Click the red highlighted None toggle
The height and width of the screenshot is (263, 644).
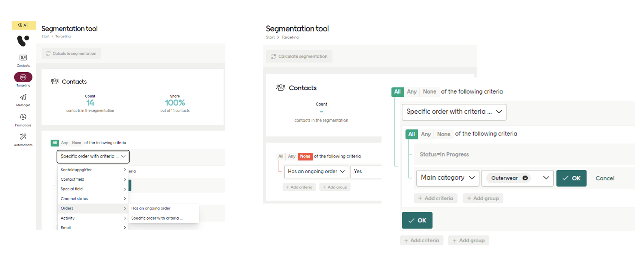tap(305, 156)
